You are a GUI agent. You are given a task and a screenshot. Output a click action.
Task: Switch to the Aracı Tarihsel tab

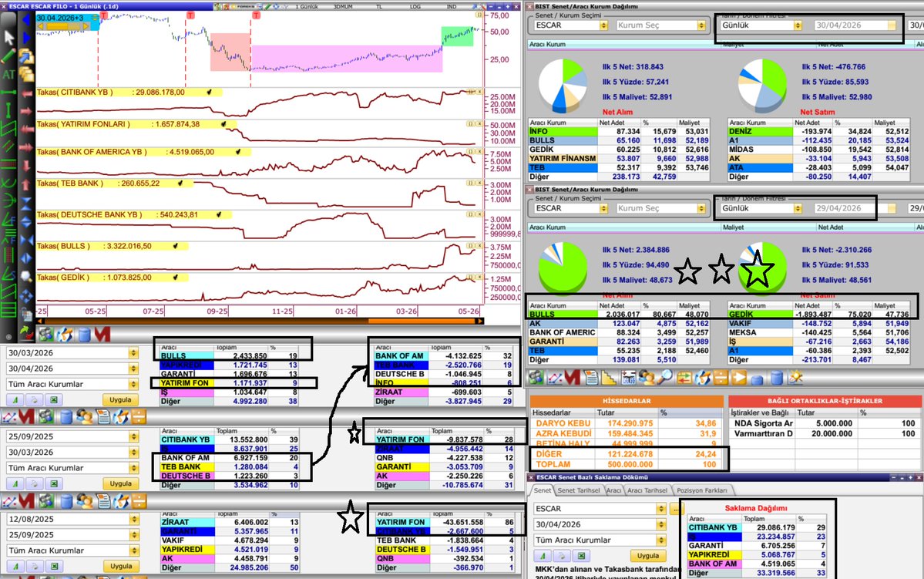647,490
